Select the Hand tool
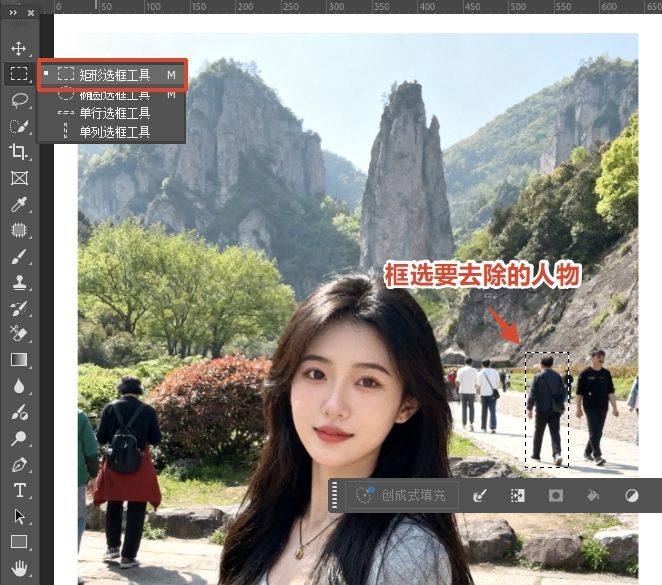Image resolution: width=662 pixels, height=585 pixels. [x=18, y=568]
